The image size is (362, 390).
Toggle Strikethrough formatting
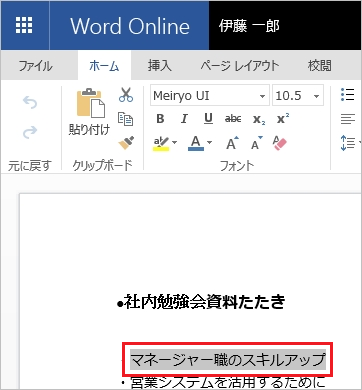pyautogui.click(x=233, y=119)
